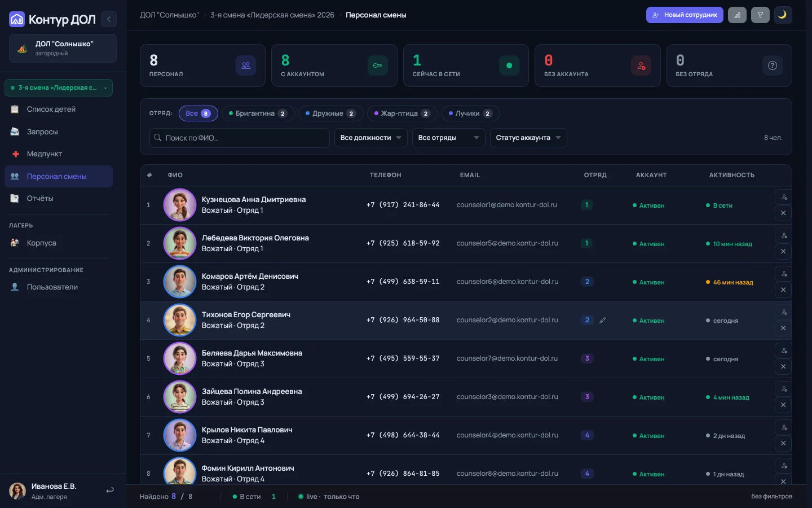
Task: Open account settings icon for Комаров Артём
Action: [784, 274]
